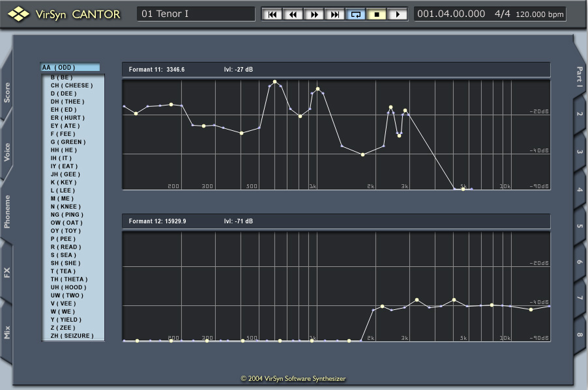Toggle the loop playback button

(355, 14)
